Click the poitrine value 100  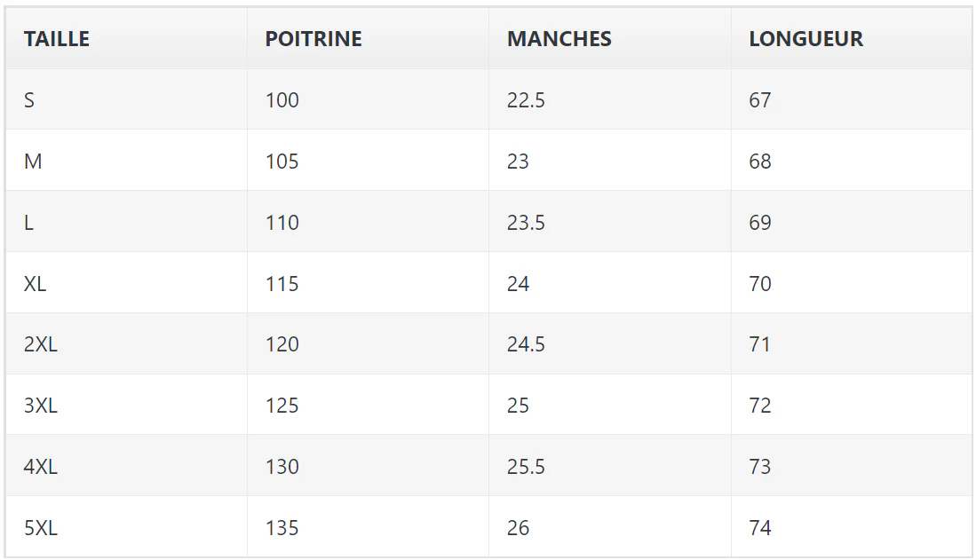(x=282, y=100)
